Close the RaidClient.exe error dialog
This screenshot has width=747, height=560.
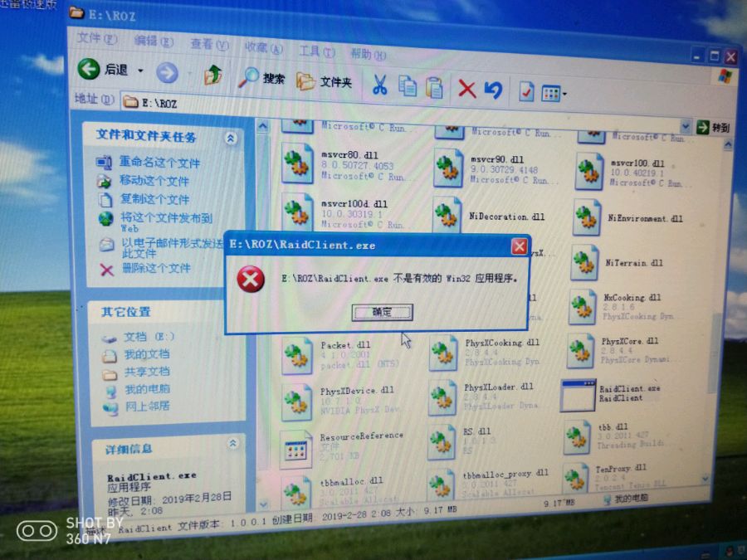(x=519, y=246)
